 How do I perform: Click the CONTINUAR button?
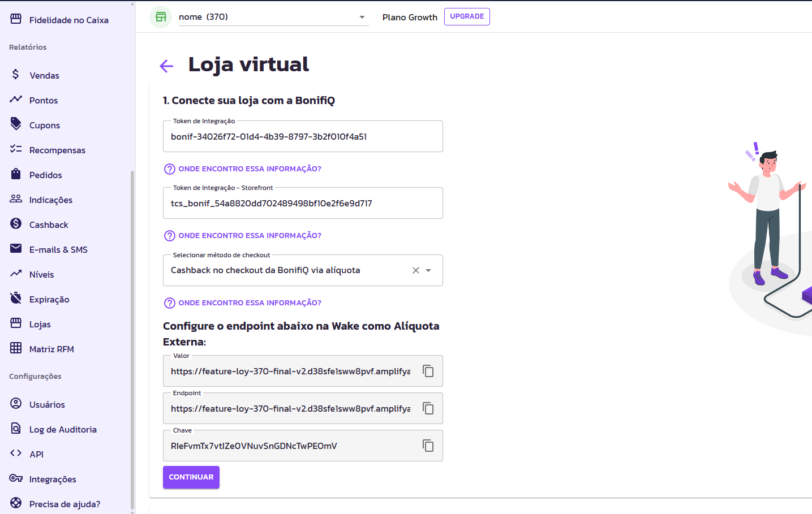coord(191,477)
